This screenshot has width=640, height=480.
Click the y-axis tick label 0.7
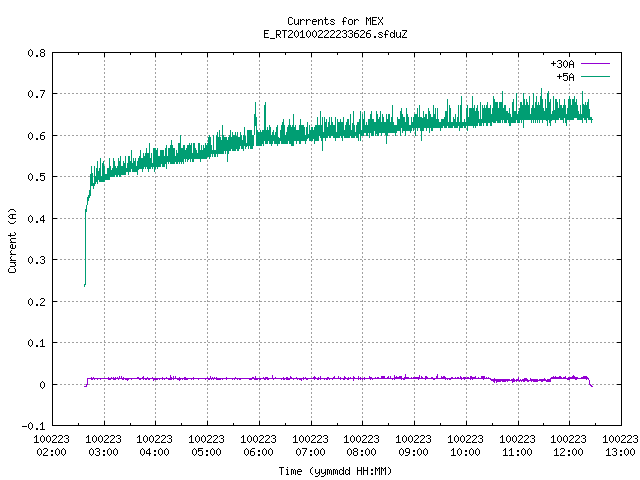[x=36, y=94]
